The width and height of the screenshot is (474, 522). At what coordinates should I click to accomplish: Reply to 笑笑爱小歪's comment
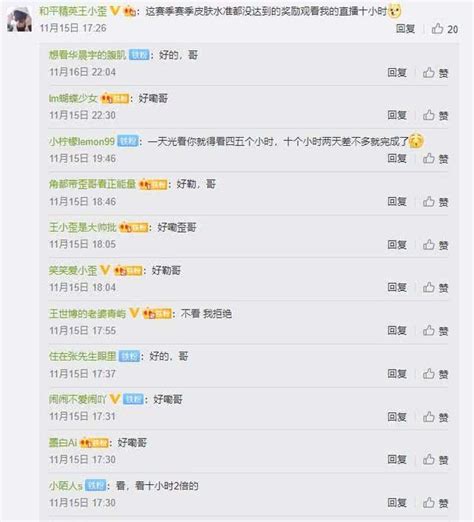click(397, 287)
